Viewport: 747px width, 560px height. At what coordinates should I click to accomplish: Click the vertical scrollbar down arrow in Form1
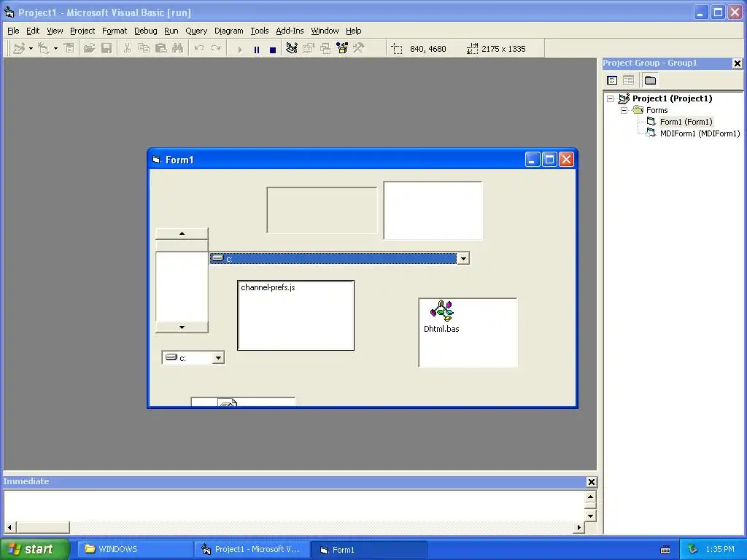182,327
